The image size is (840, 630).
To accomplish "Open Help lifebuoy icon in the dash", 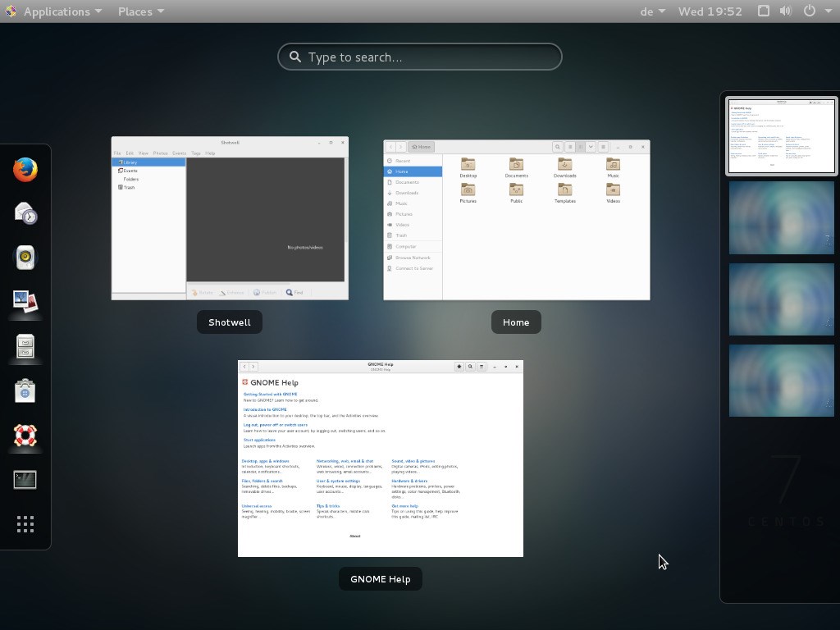I will coord(25,435).
